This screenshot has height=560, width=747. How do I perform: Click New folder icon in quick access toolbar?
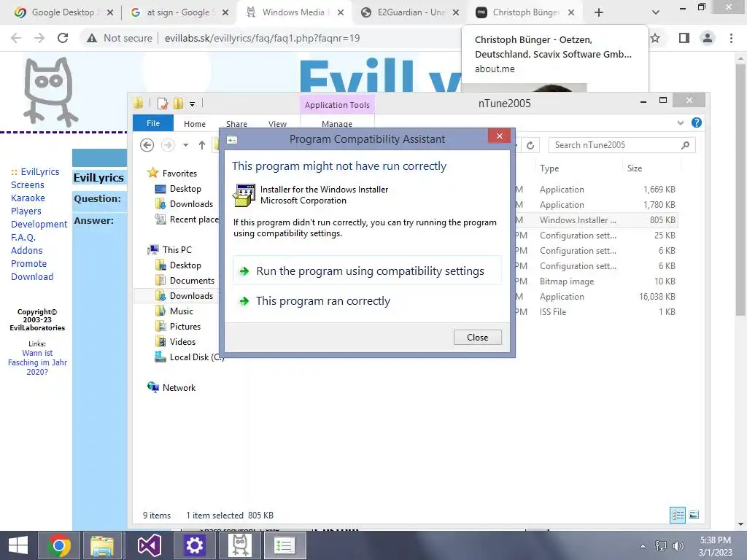(178, 104)
